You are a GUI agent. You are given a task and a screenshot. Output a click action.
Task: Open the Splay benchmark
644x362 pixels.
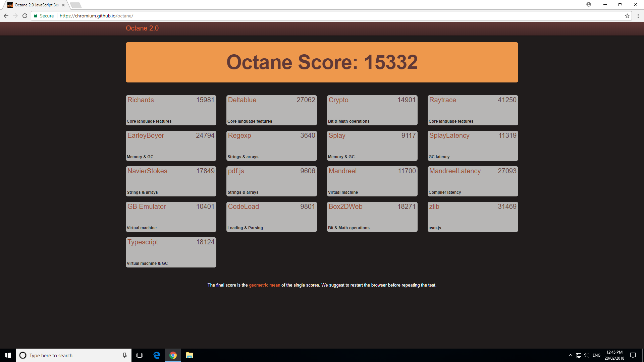click(x=337, y=135)
